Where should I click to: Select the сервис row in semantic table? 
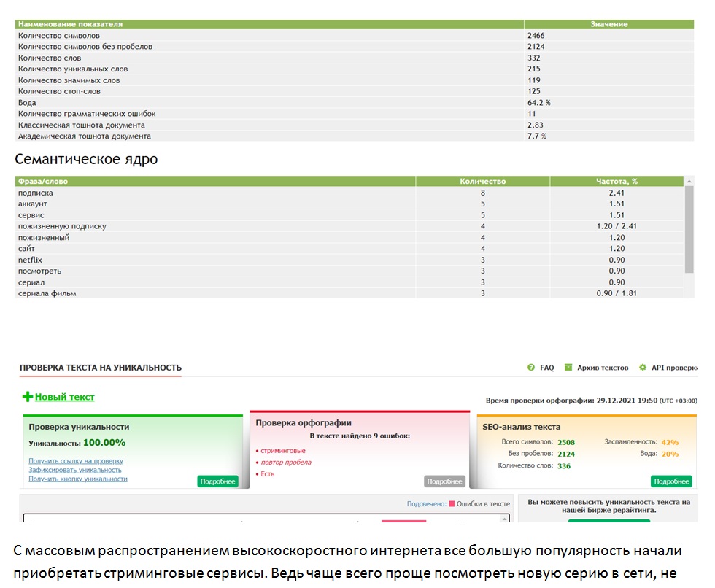click(349, 215)
